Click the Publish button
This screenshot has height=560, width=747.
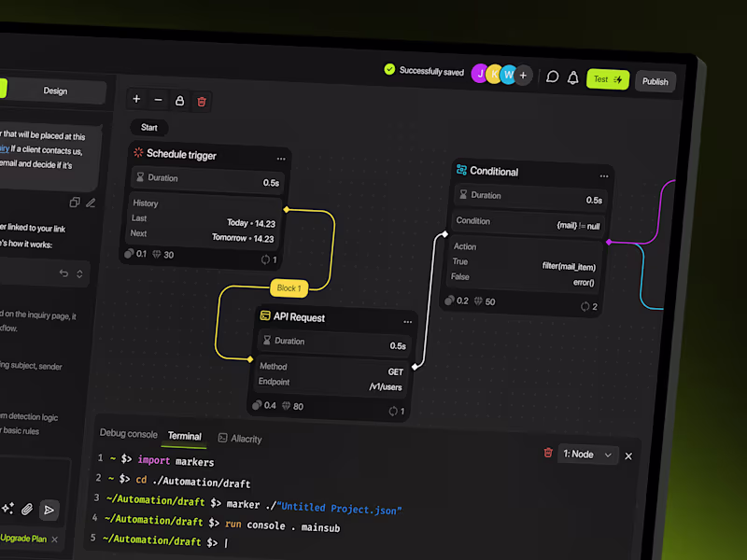pyautogui.click(x=655, y=81)
